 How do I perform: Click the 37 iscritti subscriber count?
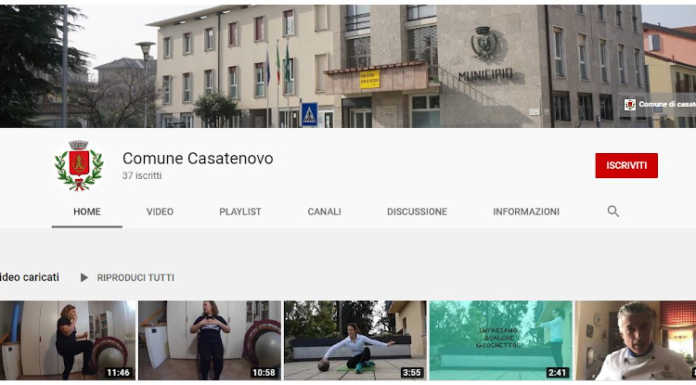point(142,176)
